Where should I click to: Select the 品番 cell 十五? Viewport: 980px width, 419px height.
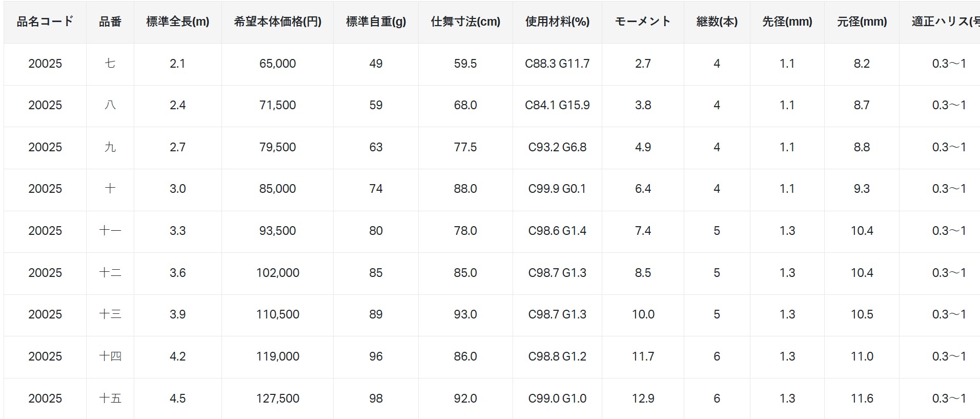click(110, 398)
